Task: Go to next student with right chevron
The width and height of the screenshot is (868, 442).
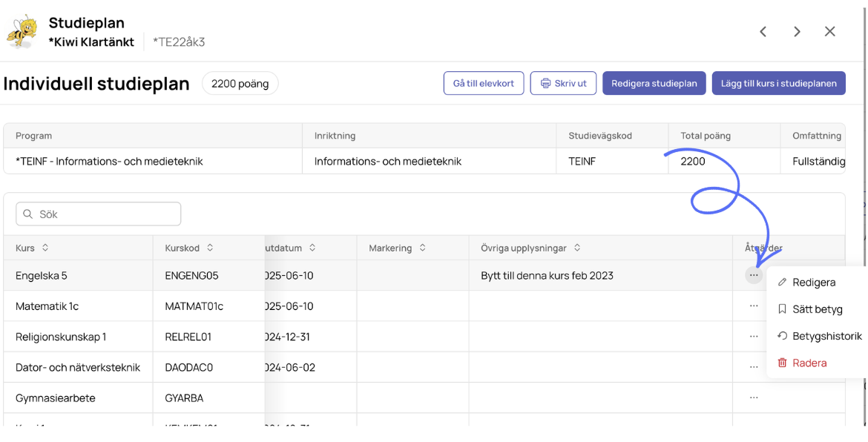Action: click(x=797, y=32)
